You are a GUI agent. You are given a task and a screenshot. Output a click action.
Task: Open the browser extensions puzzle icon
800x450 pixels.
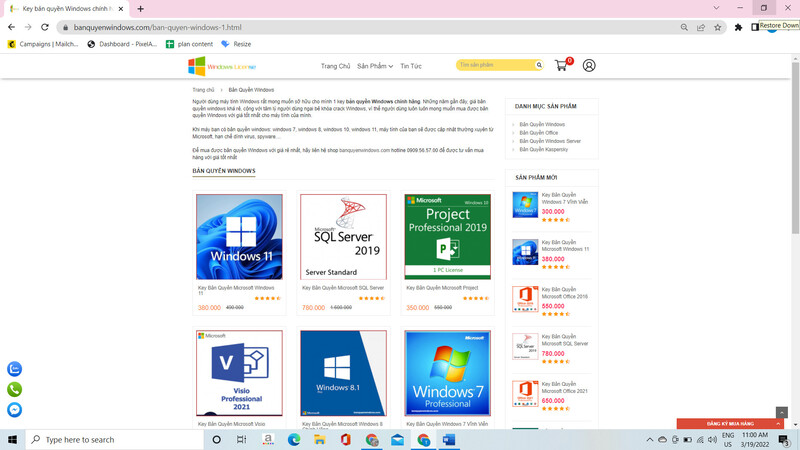click(x=738, y=27)
